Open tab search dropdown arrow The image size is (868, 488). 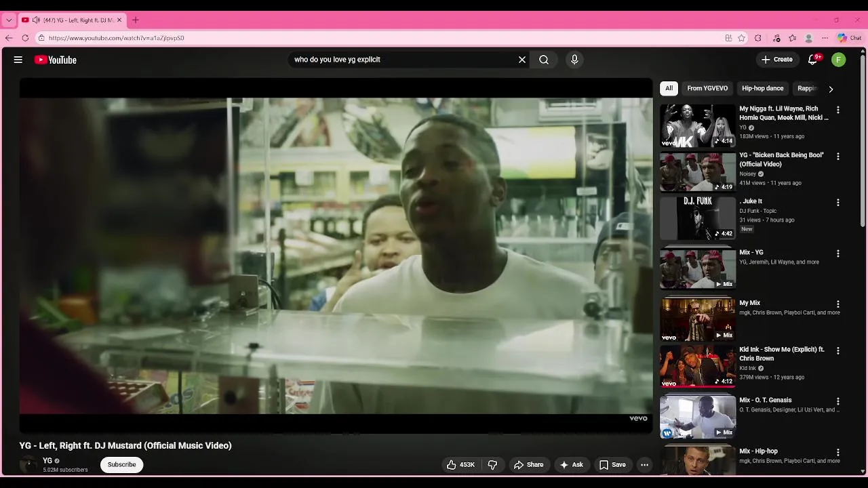click(9, 20)
